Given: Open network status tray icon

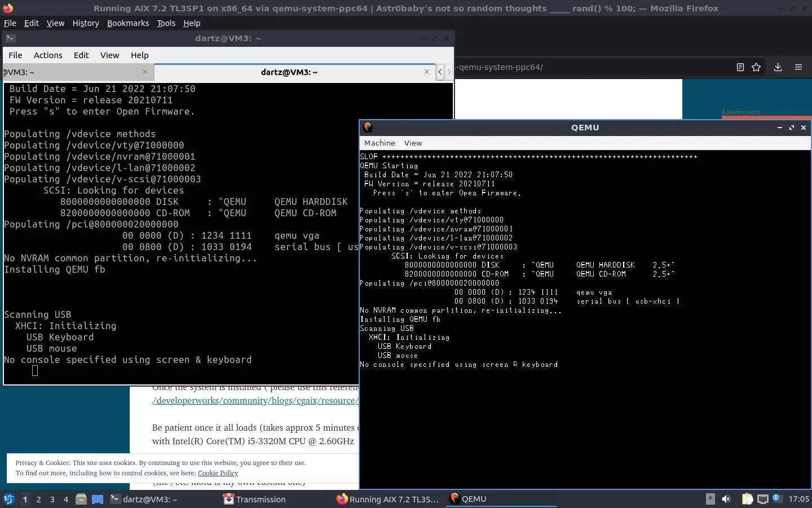Looking at the screenshot, I should [x=762, y=499].
